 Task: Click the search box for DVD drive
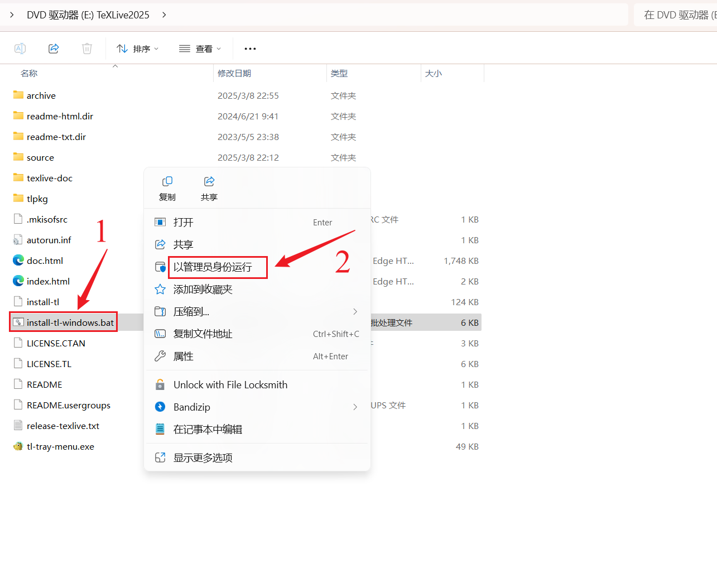click(x=675, y=15)
